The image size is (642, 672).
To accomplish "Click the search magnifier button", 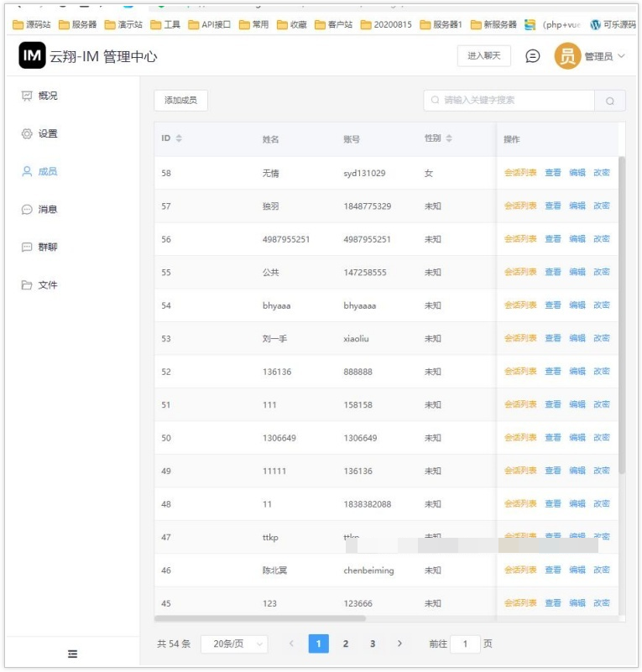I will point(609,101).
